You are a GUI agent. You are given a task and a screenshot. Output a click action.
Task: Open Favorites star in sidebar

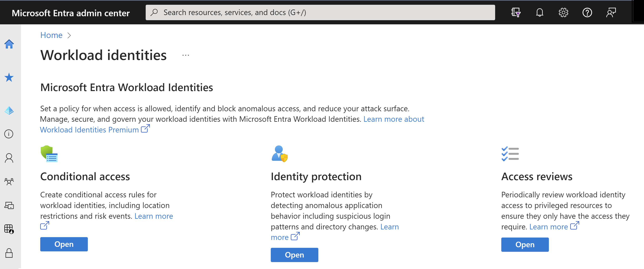[9, 77]
